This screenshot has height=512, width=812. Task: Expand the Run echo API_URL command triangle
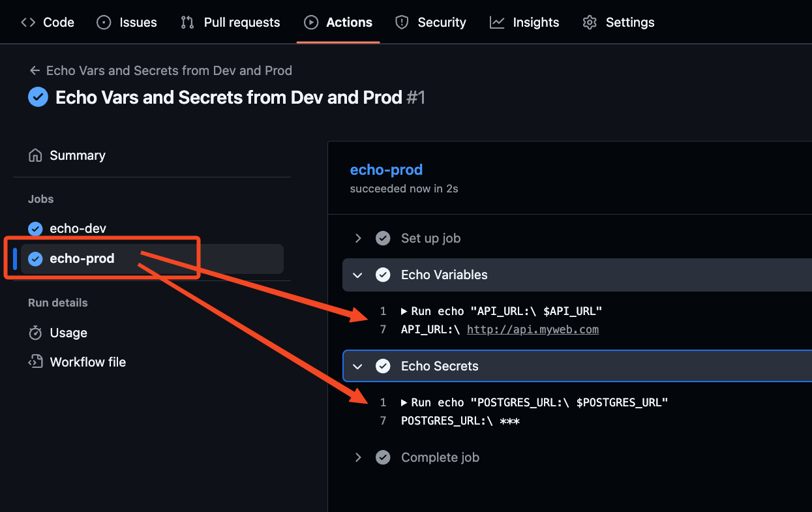click(404, 311)
